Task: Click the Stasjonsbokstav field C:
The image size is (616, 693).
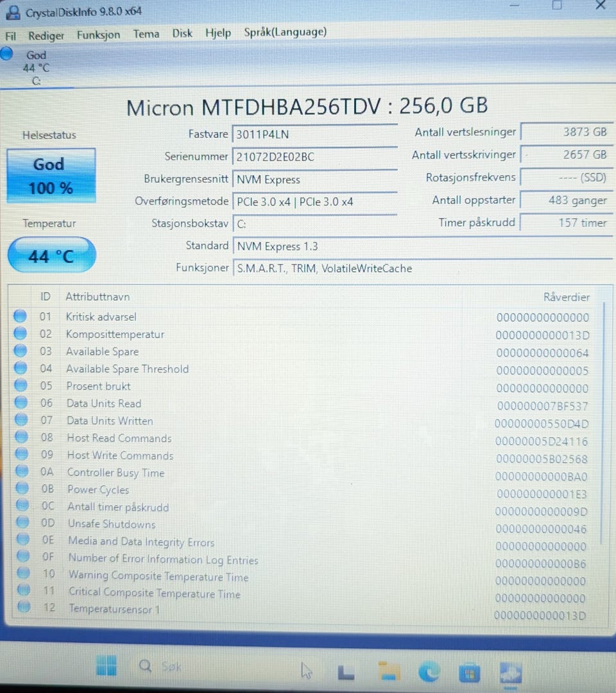Action: (x=314, y=224)
